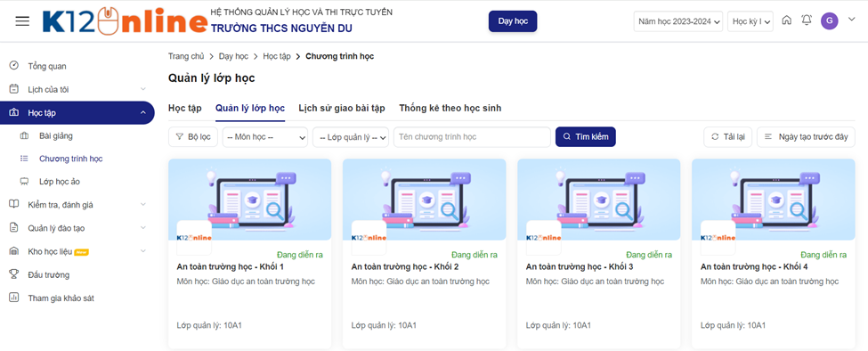Screen dimensions: 868x351
Task: Click the Tổng quan gauge icon
Action: 14,66
